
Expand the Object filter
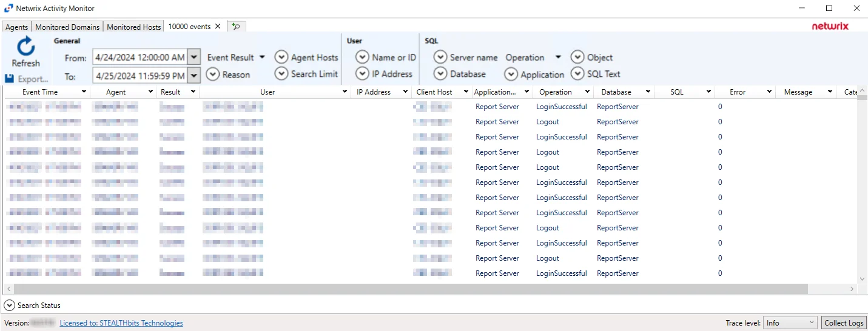point(577,57)
